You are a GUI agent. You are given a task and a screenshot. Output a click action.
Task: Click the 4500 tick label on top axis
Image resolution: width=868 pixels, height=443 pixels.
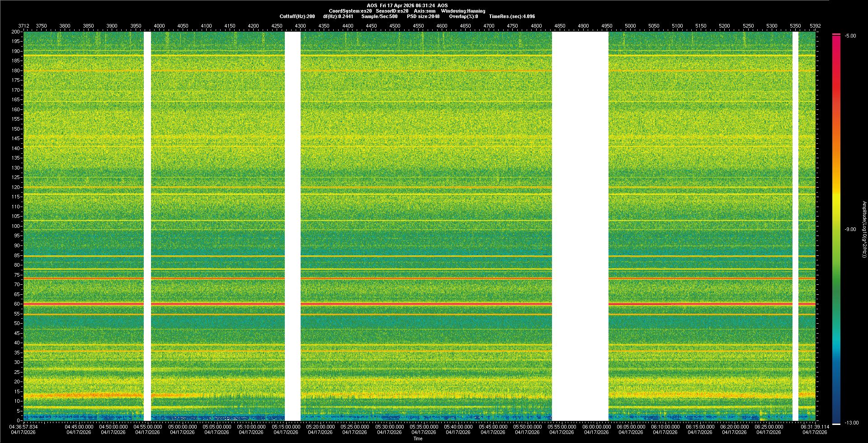(395, 26)
